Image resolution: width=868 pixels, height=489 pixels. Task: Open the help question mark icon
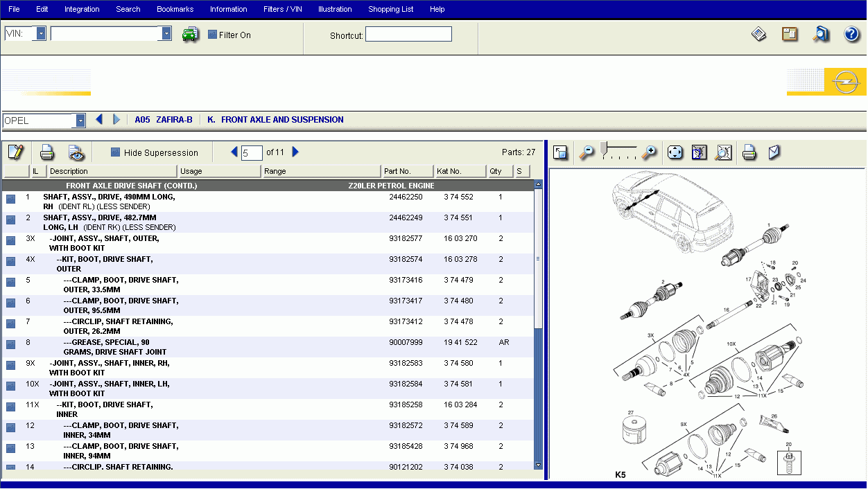pos(851,34)
